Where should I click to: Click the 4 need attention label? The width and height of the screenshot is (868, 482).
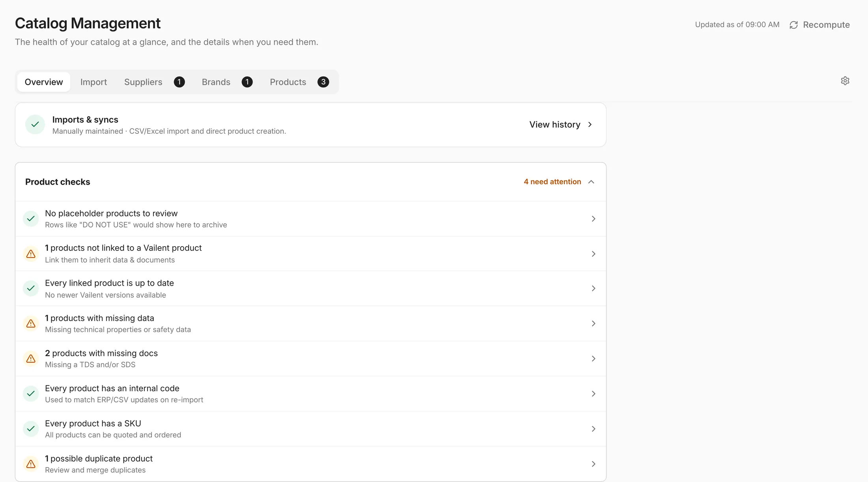coord(552,182)
